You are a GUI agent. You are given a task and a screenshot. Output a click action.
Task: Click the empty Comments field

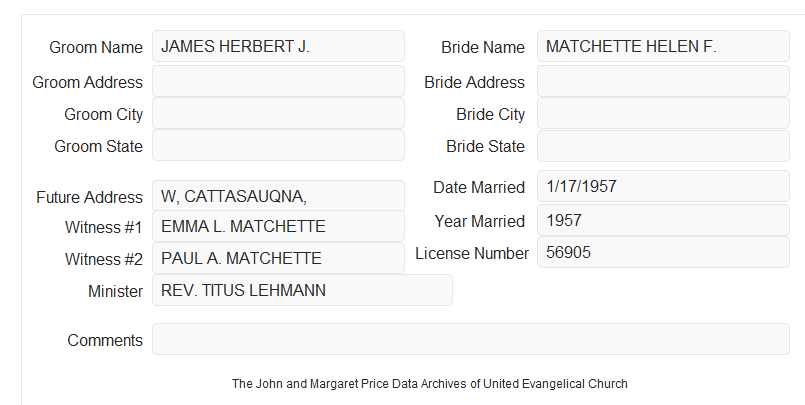[471, 339]
